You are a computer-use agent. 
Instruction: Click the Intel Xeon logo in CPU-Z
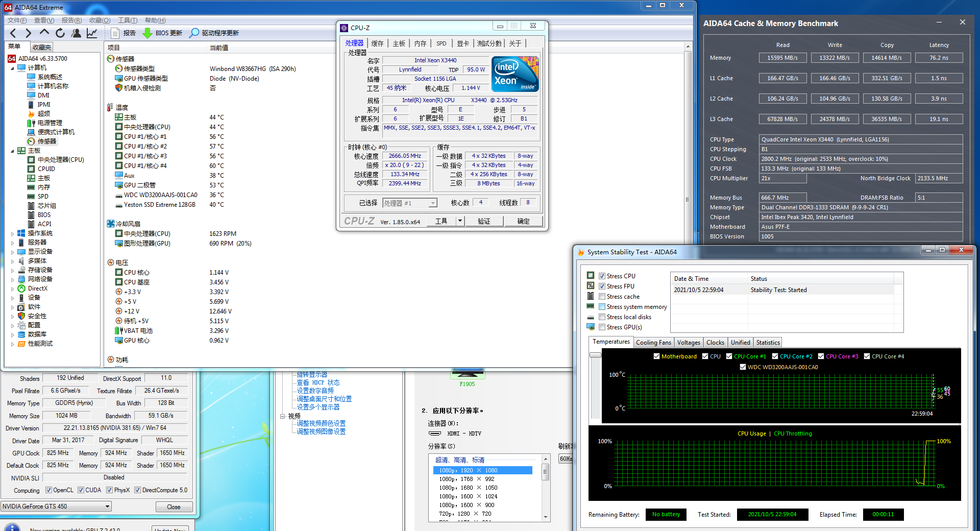point(515,74)
